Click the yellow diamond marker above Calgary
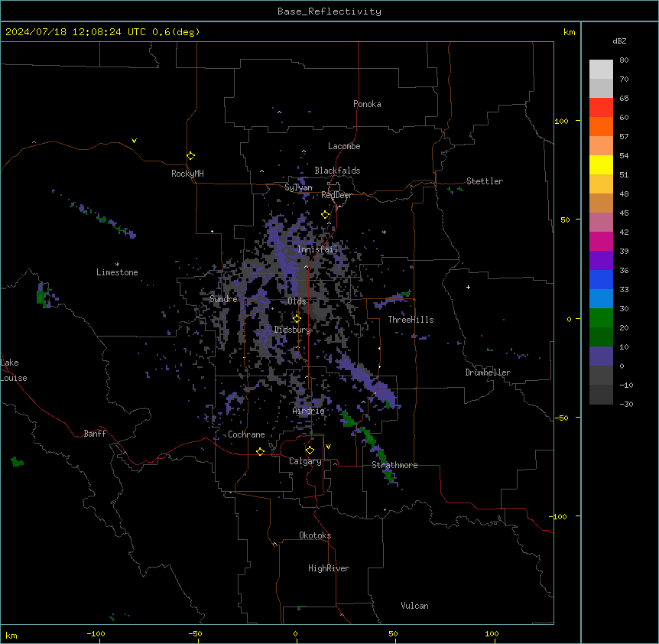659x644 pixels. [x=310, y=450]
